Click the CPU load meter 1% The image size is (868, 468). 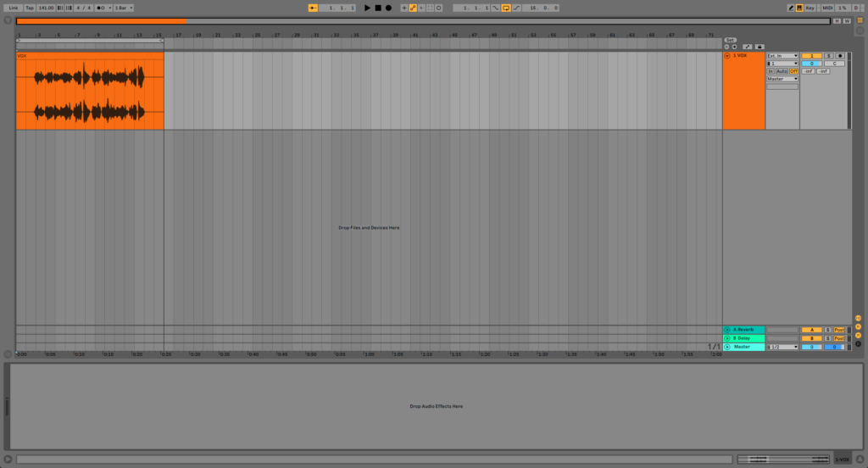pyautogui.click(x=842, y=8)
